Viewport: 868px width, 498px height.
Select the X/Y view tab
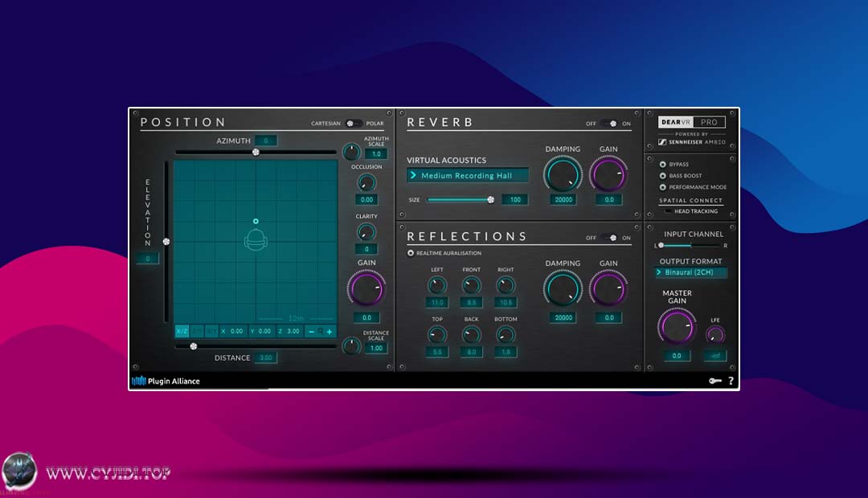pos(211,331)
